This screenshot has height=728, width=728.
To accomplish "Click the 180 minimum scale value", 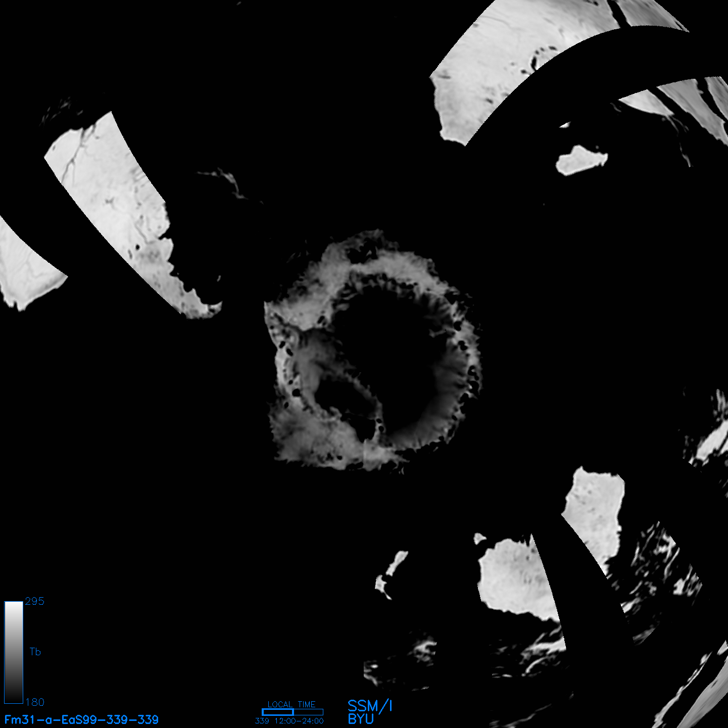I will (x=35, y=702).
